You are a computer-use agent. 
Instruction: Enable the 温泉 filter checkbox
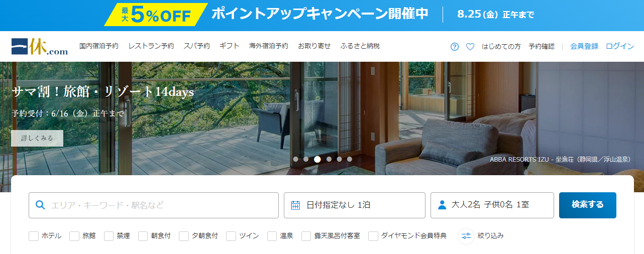(272, 236)
